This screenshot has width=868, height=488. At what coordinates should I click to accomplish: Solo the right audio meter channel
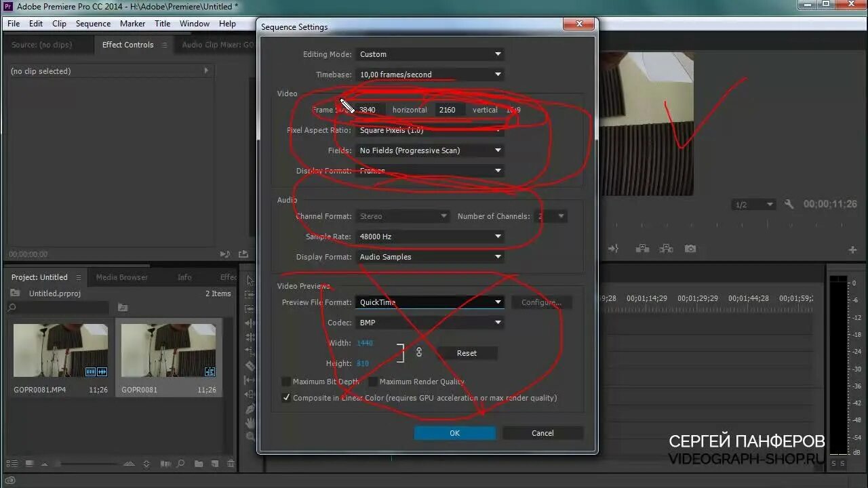[842, 464]
